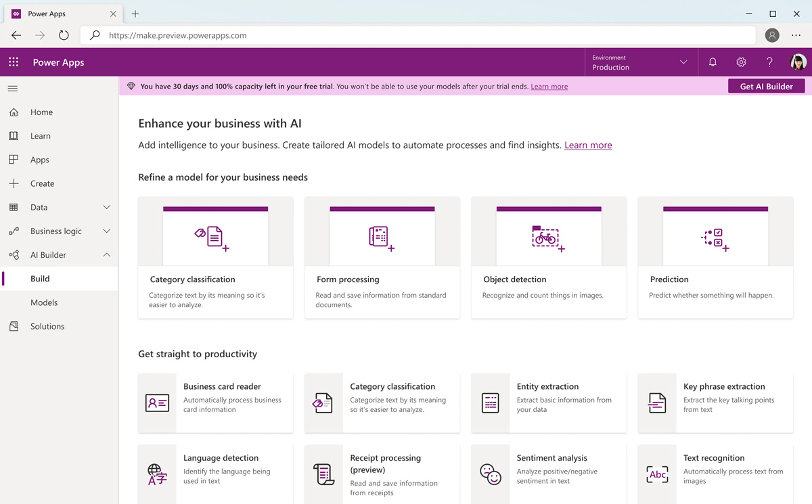Click the Get AI Builder button
This screenshot has width=812, height=504.
[x=766, y=86]
